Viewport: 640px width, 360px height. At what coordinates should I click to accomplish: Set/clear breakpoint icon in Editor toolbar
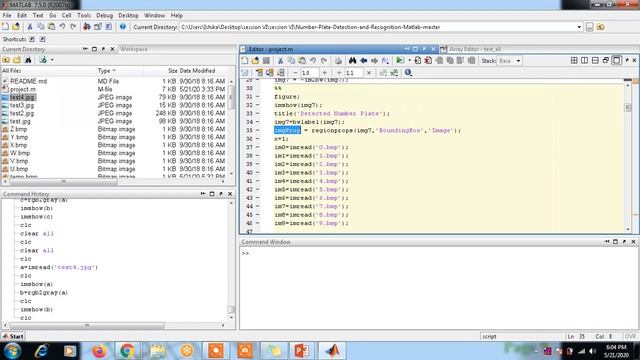click(418, 61)
